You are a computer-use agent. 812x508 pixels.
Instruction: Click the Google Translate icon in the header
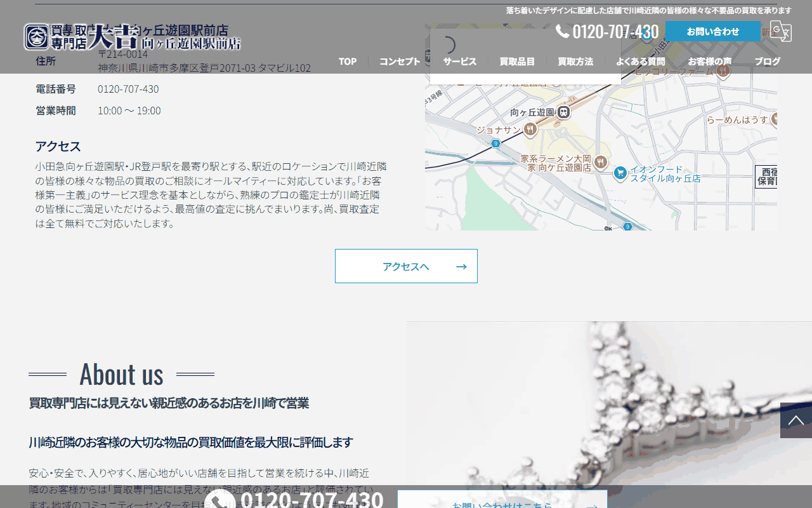(x=781, y=31)
